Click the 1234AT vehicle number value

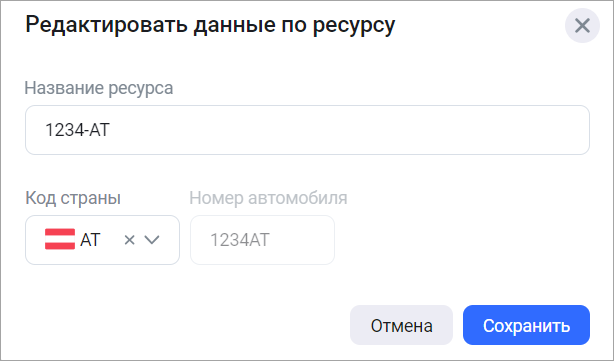pos(240,240)
